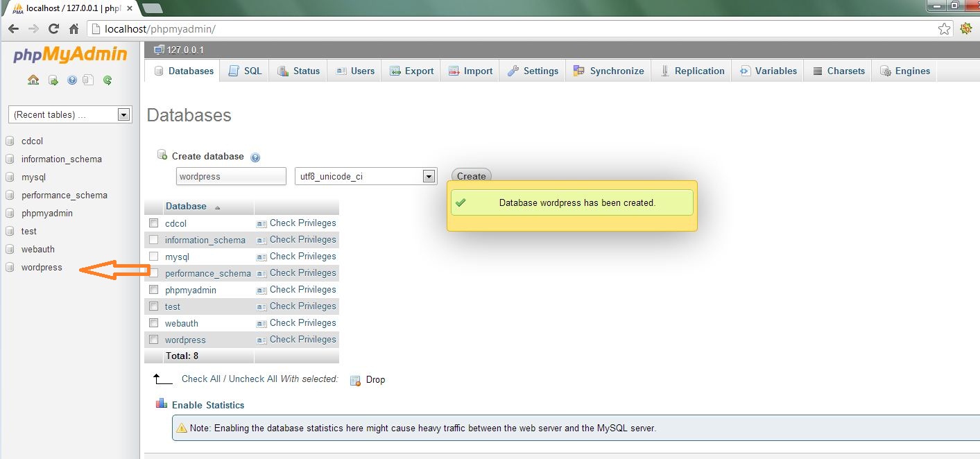Open phpMyAdmin home via house icon
This screenshot has width=980, height=459.
(x=33, y=80)
